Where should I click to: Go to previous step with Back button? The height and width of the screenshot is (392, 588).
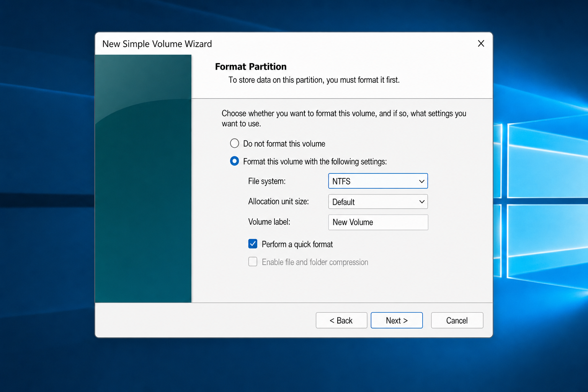(341, 320)
